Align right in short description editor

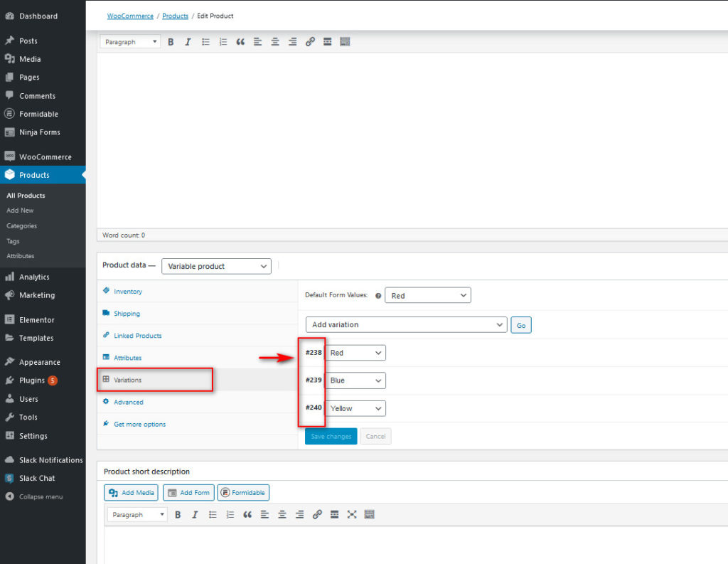[299, 515]
